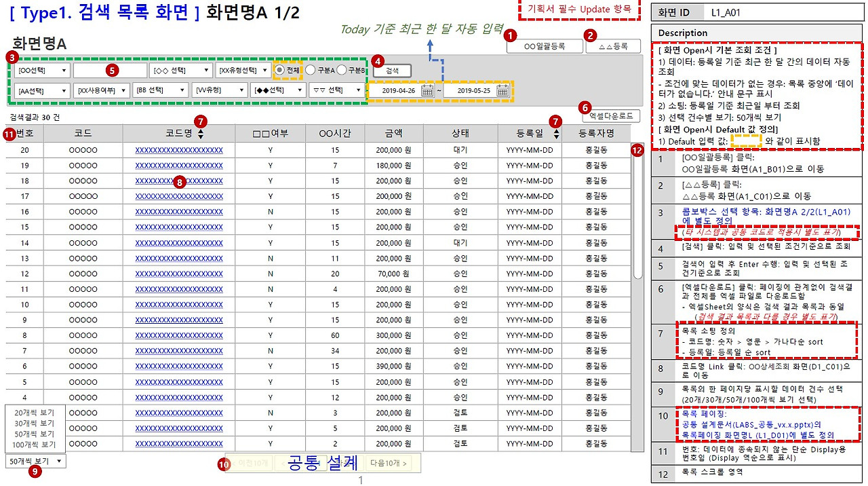868x486 pixels.
Task: Expand the [◇◇ 선택] dropdown
Action: tap(180, 70)
